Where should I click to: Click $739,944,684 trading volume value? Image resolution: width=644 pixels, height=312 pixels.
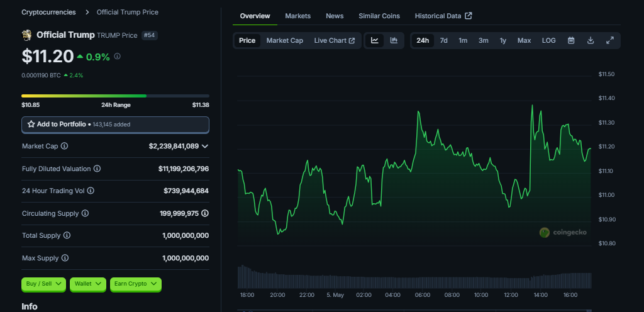(x=186, y=191)
